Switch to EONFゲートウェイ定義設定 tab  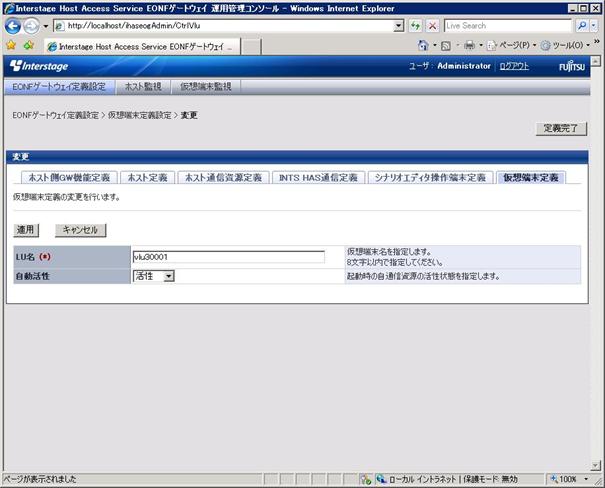[59, 87]
